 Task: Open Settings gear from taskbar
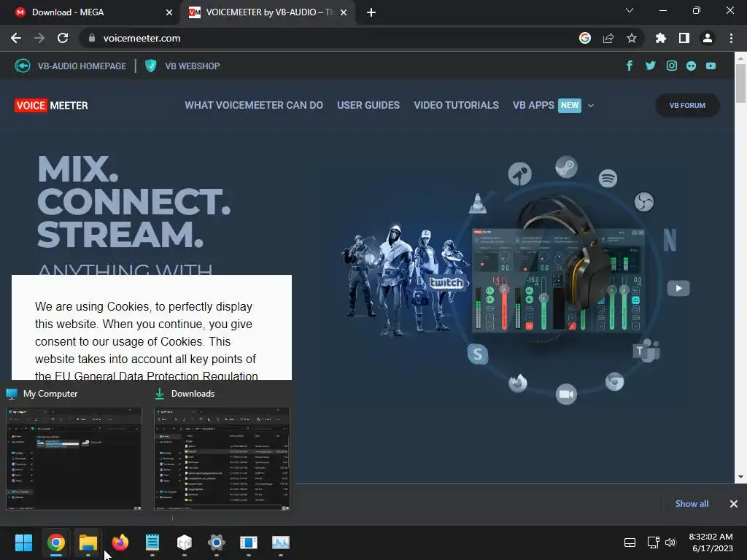216,542
